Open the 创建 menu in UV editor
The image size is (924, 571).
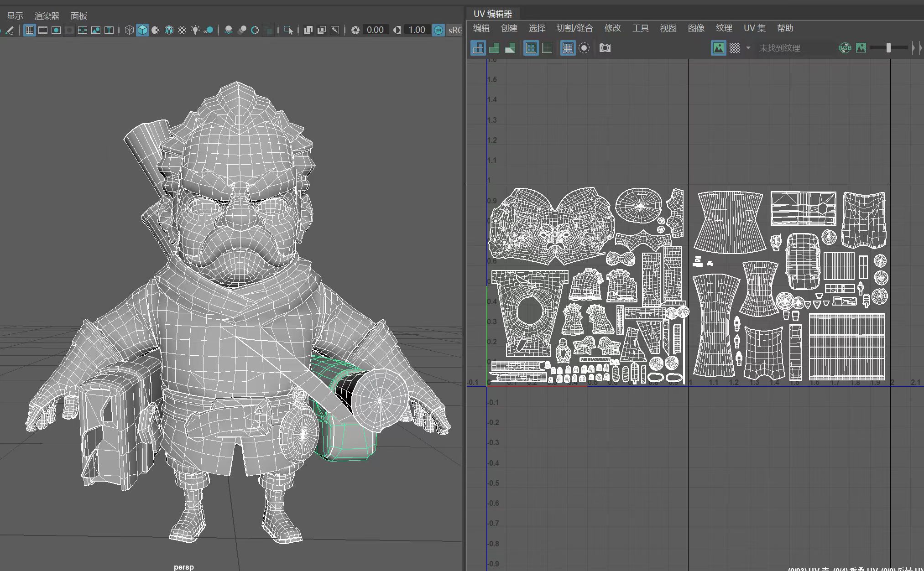[509, 28]
